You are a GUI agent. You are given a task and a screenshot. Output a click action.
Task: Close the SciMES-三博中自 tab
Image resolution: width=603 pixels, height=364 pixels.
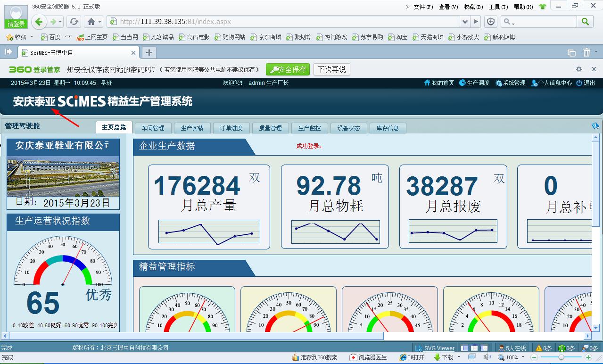coord(133,53)
